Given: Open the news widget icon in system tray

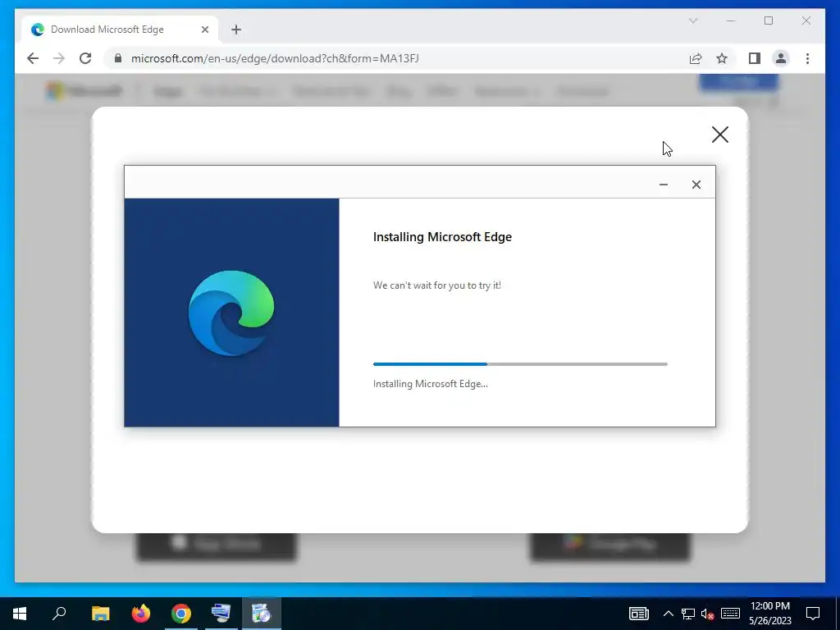Looking at the screenshot, I should click(638, 614).
